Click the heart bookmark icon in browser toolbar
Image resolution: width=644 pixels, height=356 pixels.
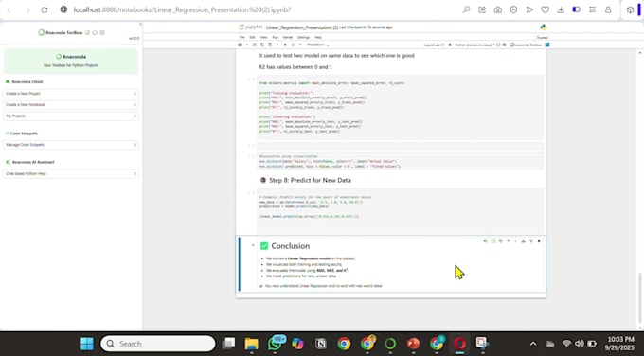[x=545, y=9]
